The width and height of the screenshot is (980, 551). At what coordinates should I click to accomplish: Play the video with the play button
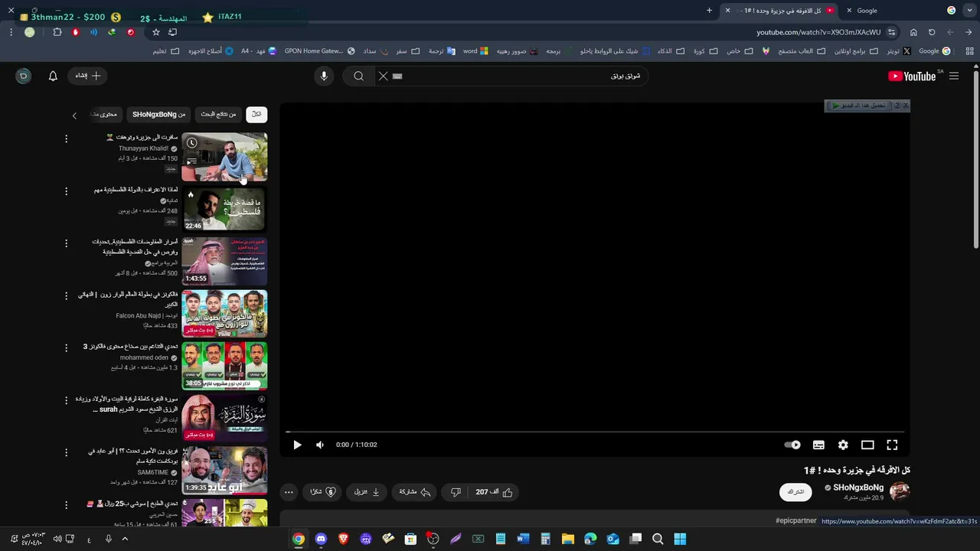pos(297,445)
